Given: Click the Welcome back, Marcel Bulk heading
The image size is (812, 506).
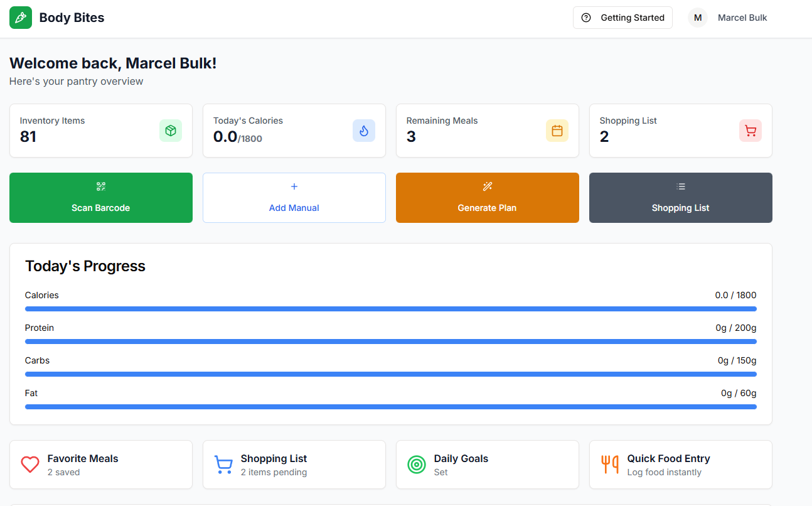Looking at the screenshot, I should point(113,63).
